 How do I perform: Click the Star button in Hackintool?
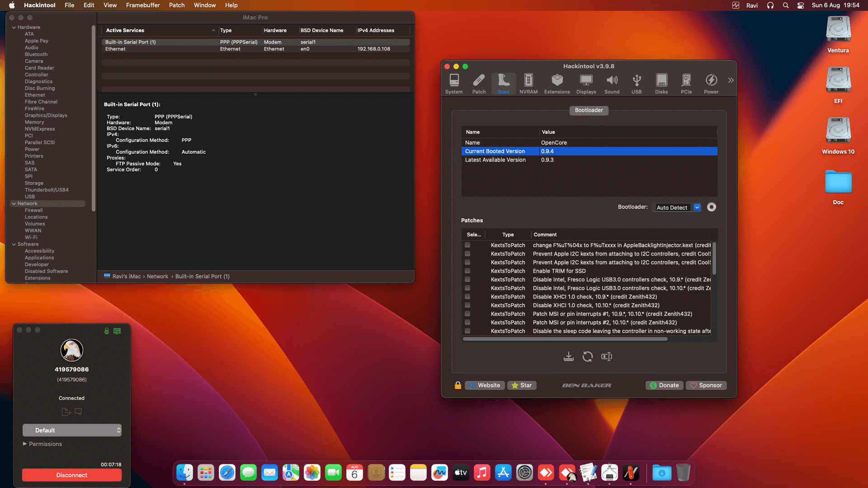[522, 385]
